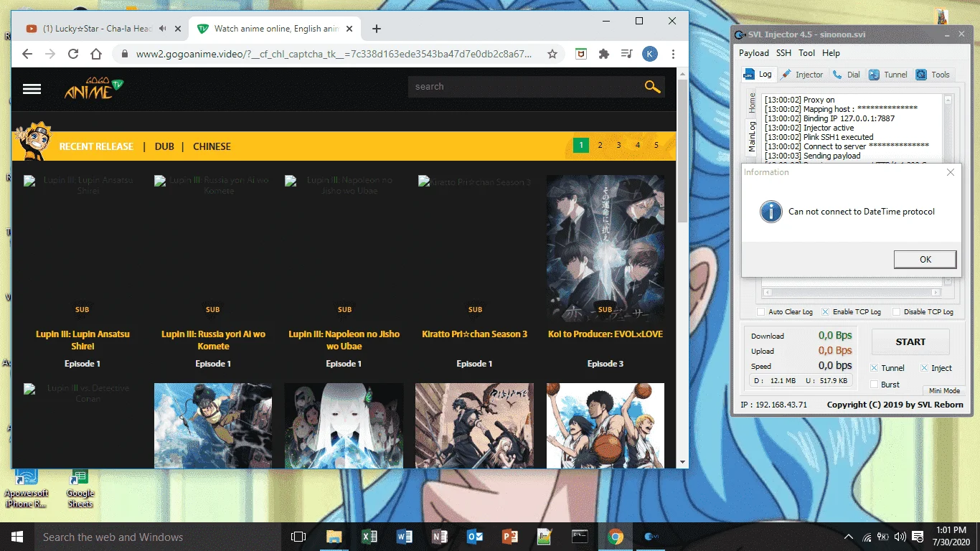The height and width of the screenshot is (551, 980).
Task: Open the K profile avatar in Chrome
Action: coord(649,54)
